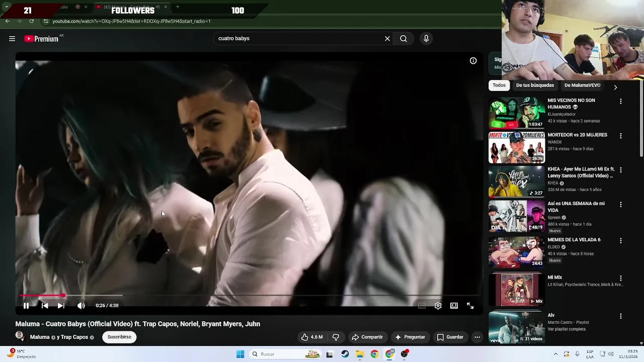Start voice search with the microphone icon

pyautogui.click(x=426, y=39)
